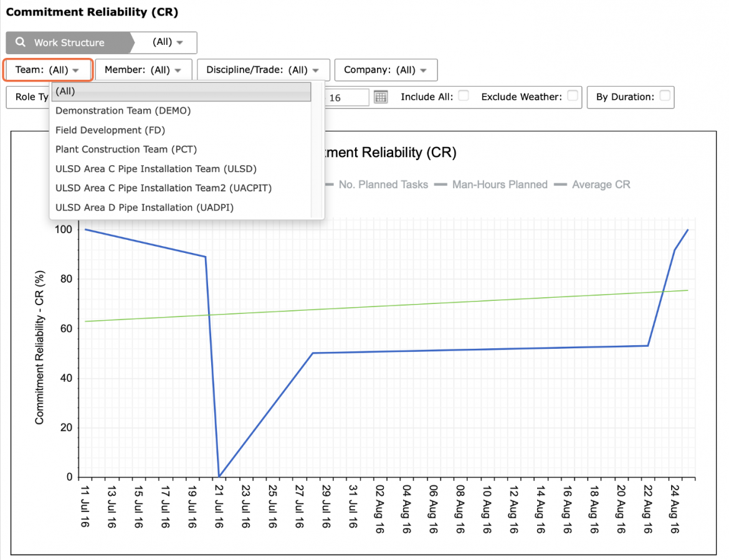Expand the Work Structure (All) dropdown
Viewport: 729px width, 560px height.
pos(167,42)
